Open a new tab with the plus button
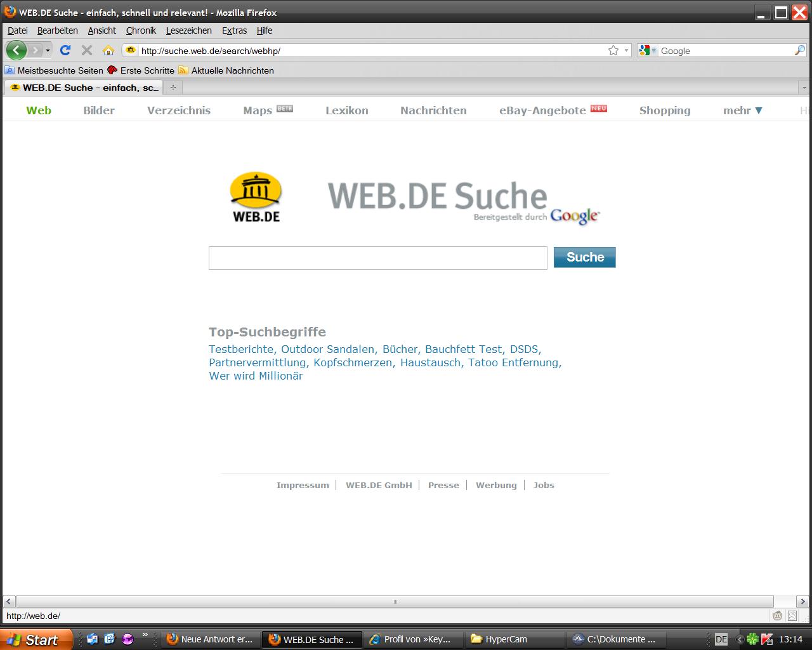The height and width of the screenshot is (650, 812). pos(173,88)
